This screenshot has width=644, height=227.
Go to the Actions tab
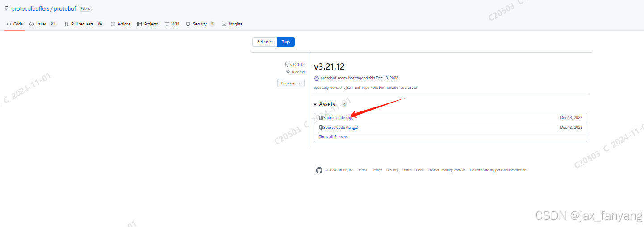pyautogui.click(x=121, y=24)
